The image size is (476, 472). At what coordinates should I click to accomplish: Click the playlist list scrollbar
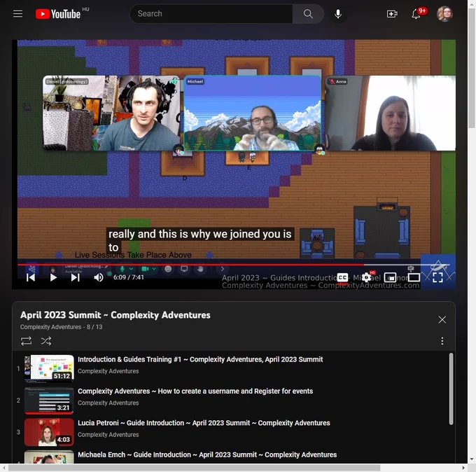(451, 389)
